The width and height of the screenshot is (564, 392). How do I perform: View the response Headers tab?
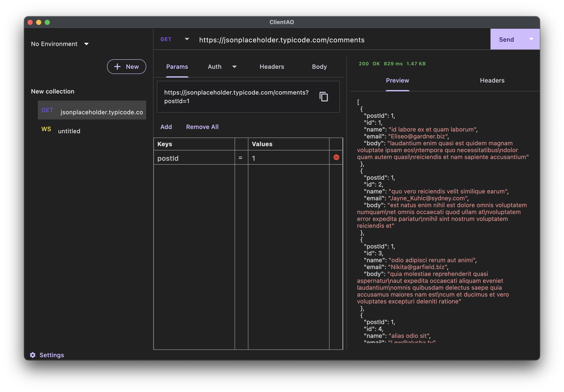pyautogui.click(x=492, y=80)
